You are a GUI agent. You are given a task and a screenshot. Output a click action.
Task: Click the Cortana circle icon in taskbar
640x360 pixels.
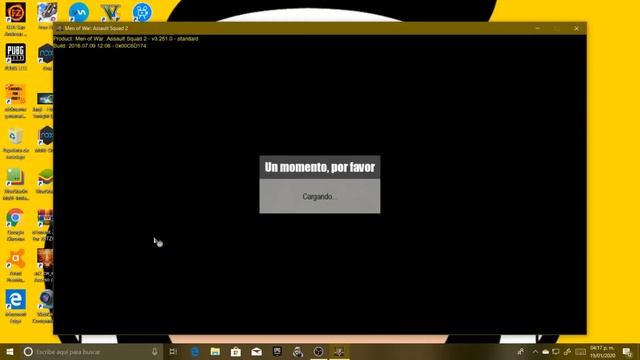[28, 352]
